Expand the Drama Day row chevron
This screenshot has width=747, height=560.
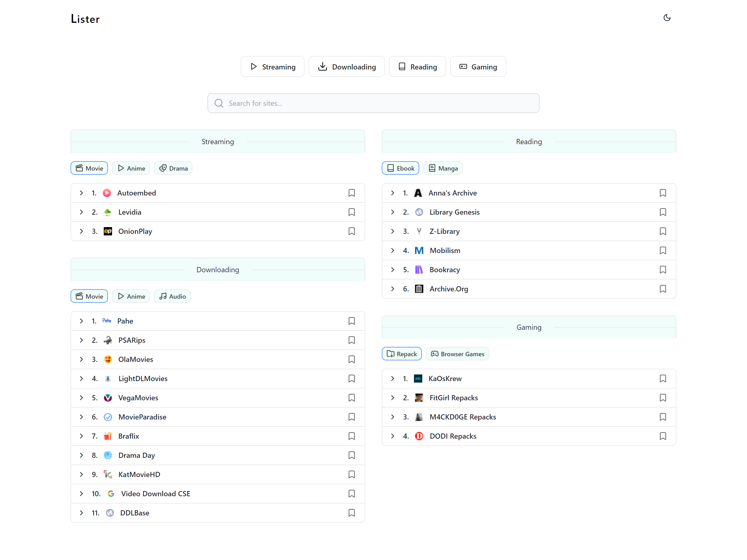point(81,456)
